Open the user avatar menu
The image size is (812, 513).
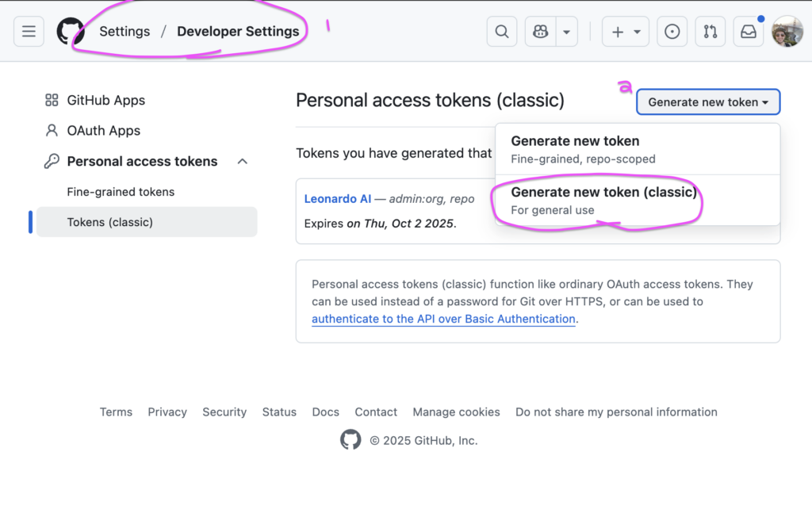click(787, 32)
